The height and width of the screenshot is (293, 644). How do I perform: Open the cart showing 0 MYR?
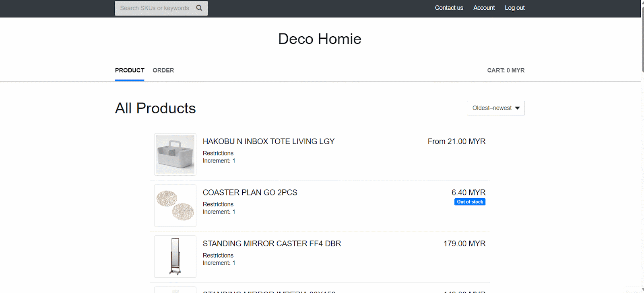[x=506, y=70]
